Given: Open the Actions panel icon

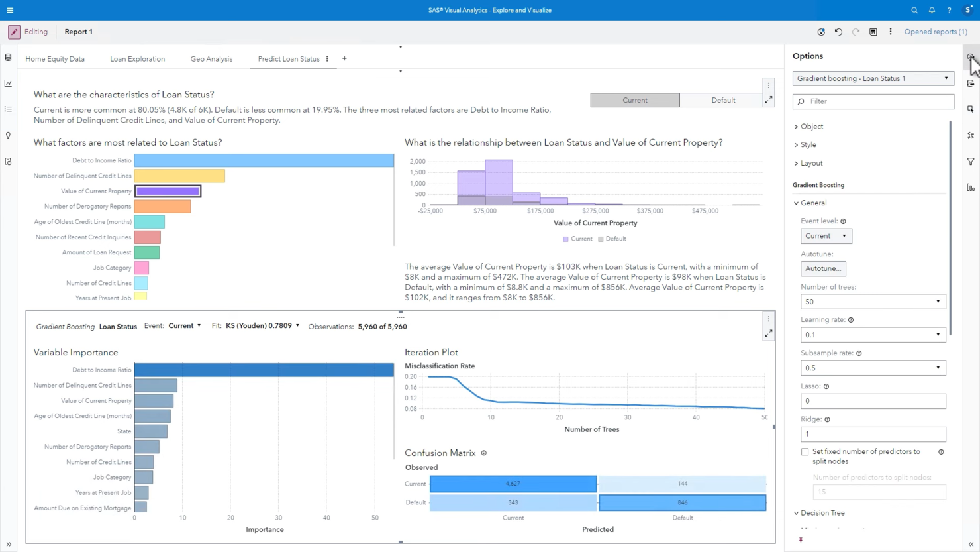Looking at the screenshot, I should tap(971, 109).
